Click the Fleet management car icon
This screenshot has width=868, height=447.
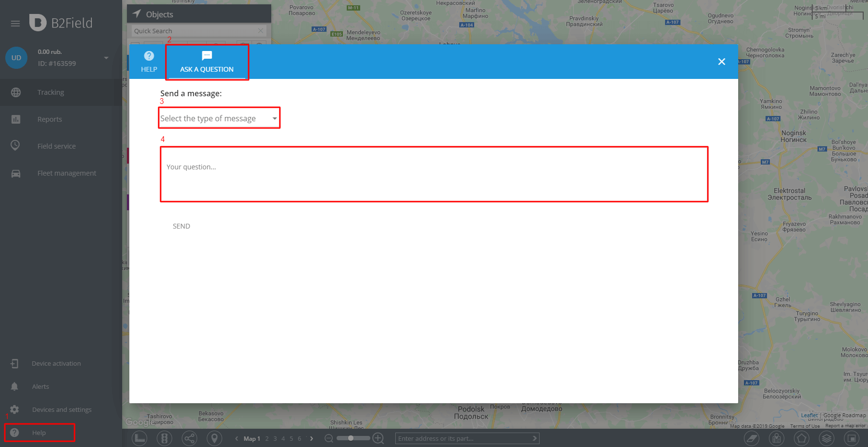(x=16, y=174)
